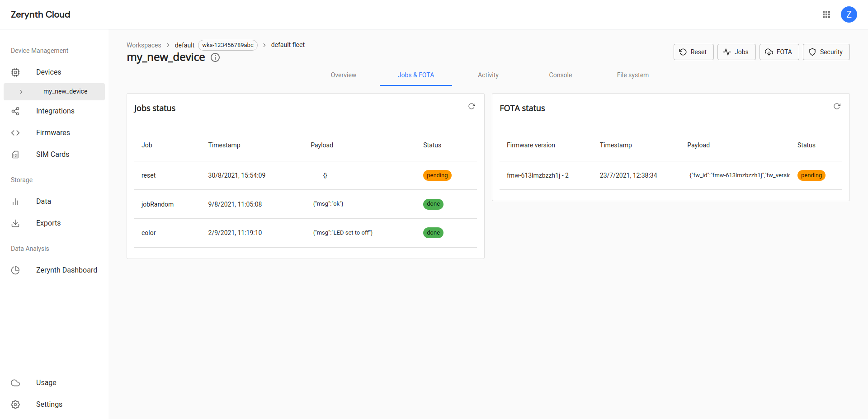
Task: Click the Jobs button in header
Action: [736, 52]
